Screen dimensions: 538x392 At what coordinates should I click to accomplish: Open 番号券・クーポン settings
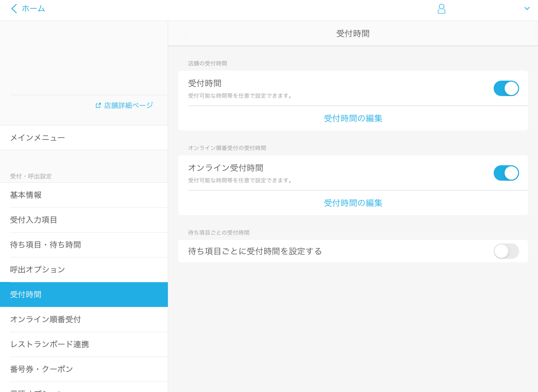[41, 369]
